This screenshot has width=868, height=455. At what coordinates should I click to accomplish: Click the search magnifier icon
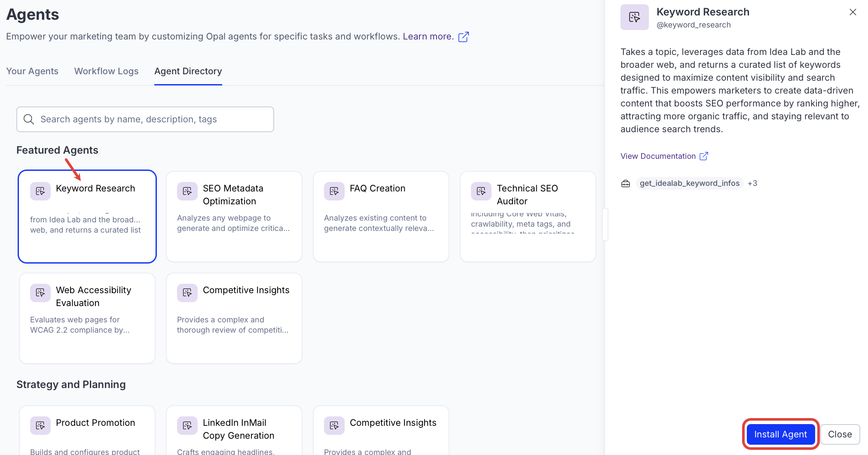pyautogui.click(x=29, y=119)
